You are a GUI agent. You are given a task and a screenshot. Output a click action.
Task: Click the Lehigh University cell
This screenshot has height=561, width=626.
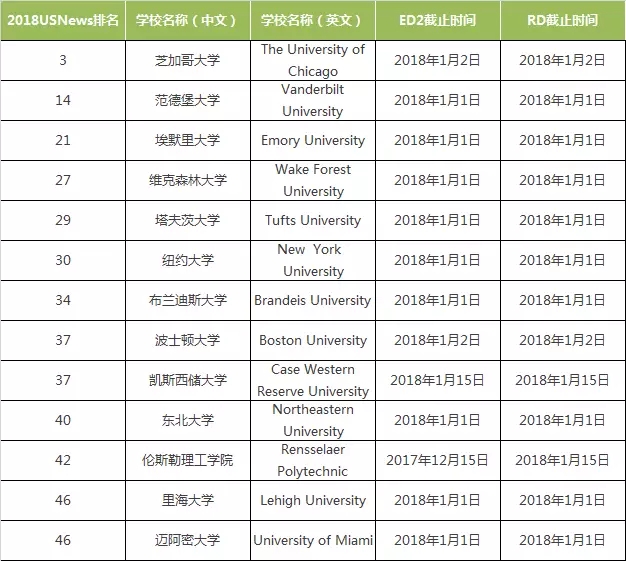(313, 500)
